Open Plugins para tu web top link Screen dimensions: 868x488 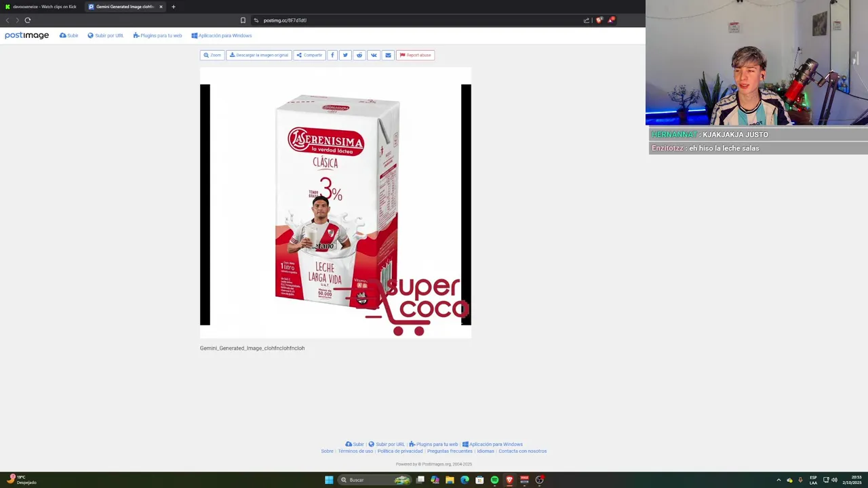(x=157, y=35)
